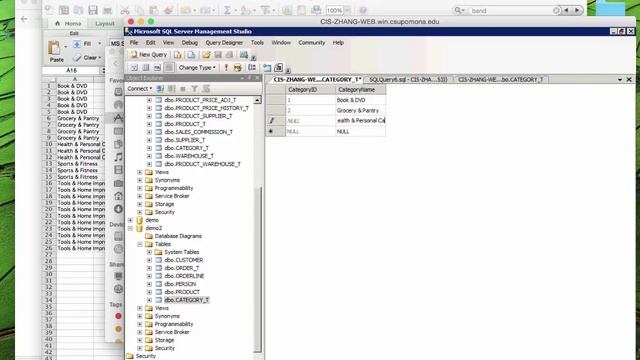Click the CategoryName column header
The image size is (640, 360).
[360, 89]
